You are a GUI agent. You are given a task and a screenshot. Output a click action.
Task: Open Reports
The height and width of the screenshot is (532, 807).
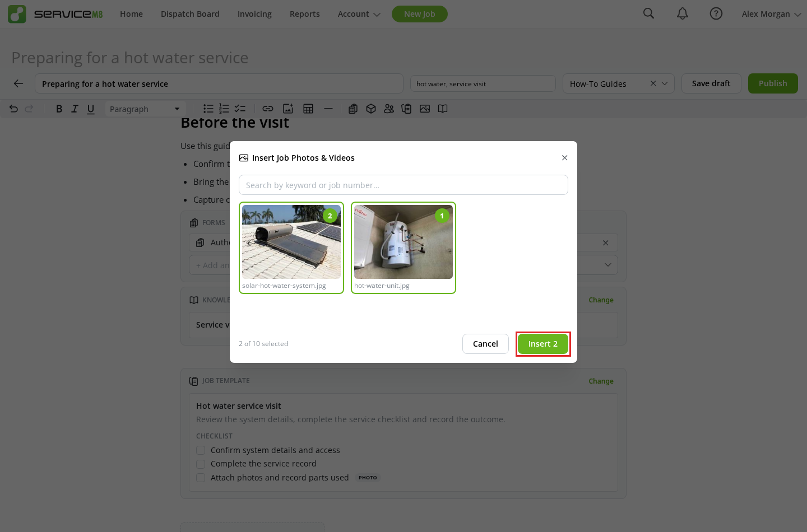[x=305, y=14]
